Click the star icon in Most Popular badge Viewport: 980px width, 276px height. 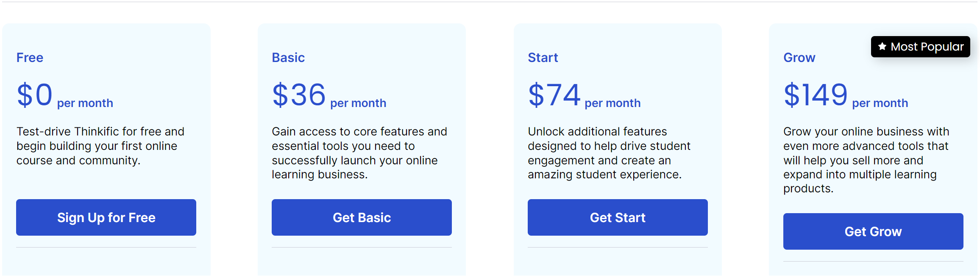point(882,47)
